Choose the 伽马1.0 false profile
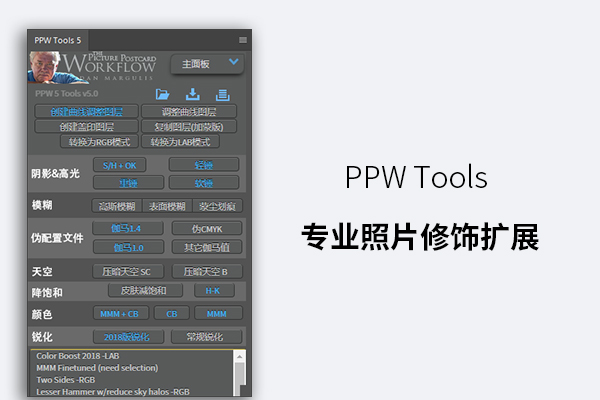 point(128,247)
